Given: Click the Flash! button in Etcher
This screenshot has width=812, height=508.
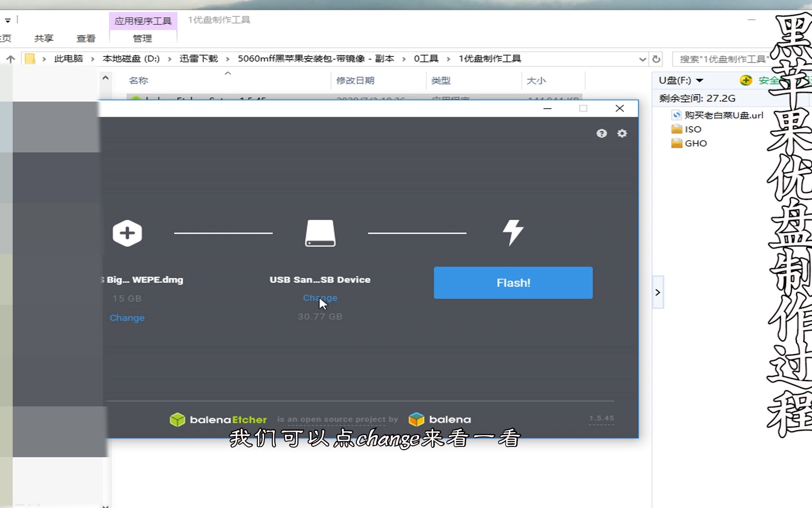Looking at the screenshot, I should (x=513, y=282).
